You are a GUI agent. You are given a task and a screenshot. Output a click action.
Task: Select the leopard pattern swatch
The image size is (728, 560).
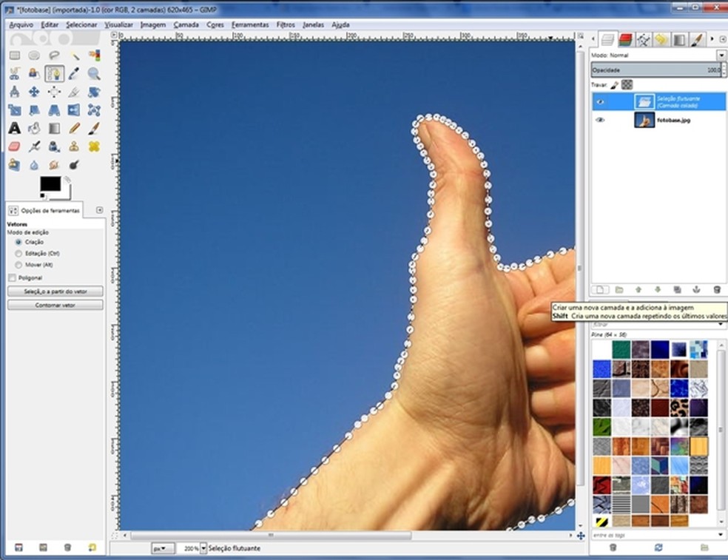point(679,408)
